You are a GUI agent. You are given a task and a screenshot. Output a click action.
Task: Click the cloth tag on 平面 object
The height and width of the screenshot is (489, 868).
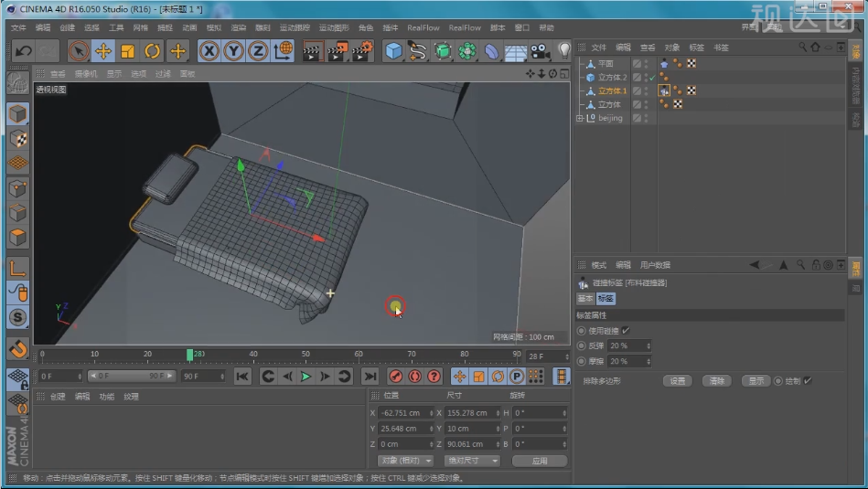[664, 64]
